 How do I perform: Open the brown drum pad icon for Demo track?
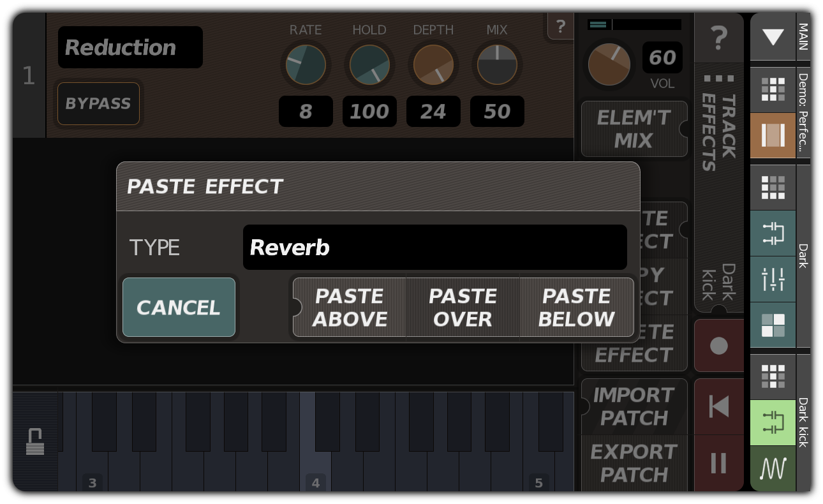(773, 135)
